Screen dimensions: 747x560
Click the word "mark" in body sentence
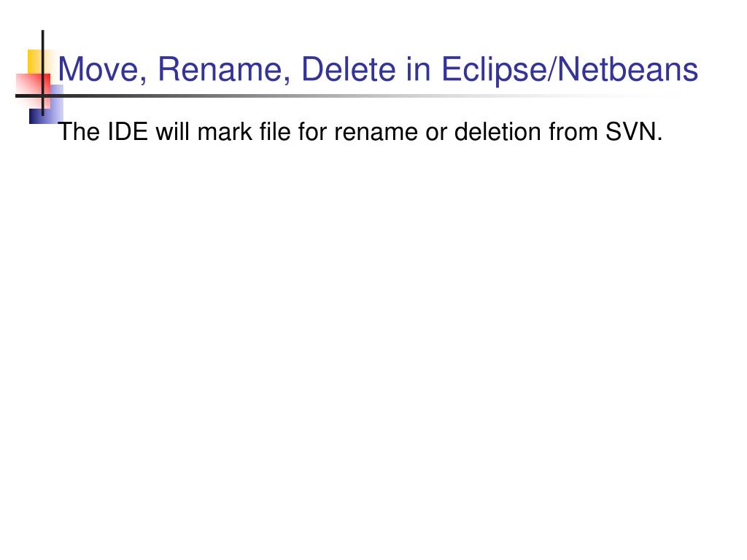pos(225,132)
